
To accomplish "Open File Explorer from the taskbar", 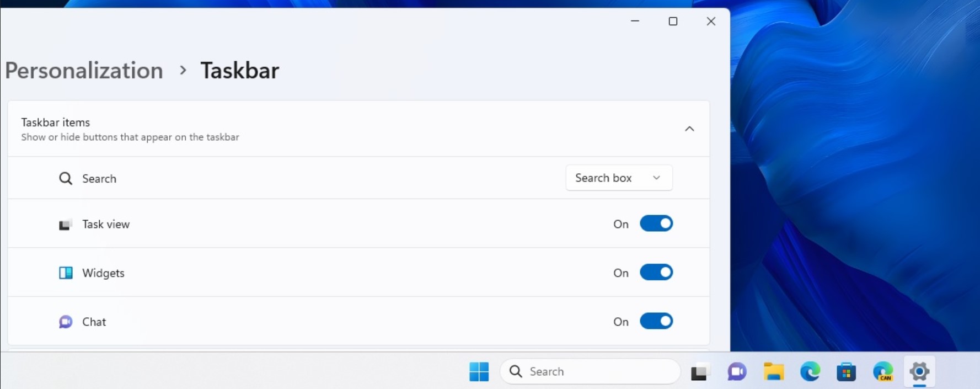I will pos(773,372).
